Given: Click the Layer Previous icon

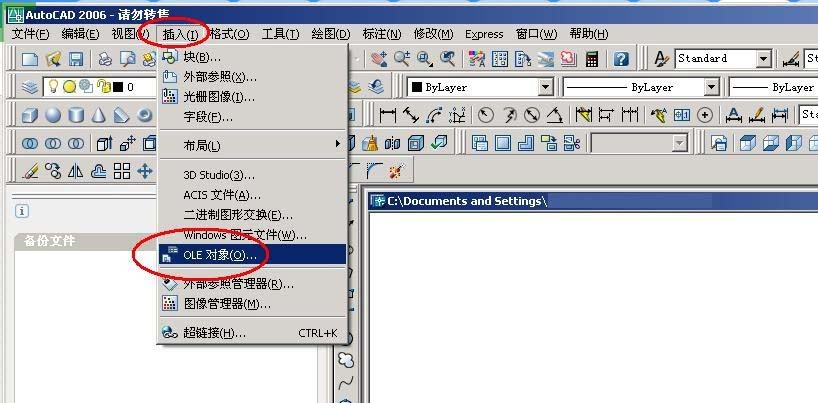Looking at the screenshot, I should [x=376, y=87].
